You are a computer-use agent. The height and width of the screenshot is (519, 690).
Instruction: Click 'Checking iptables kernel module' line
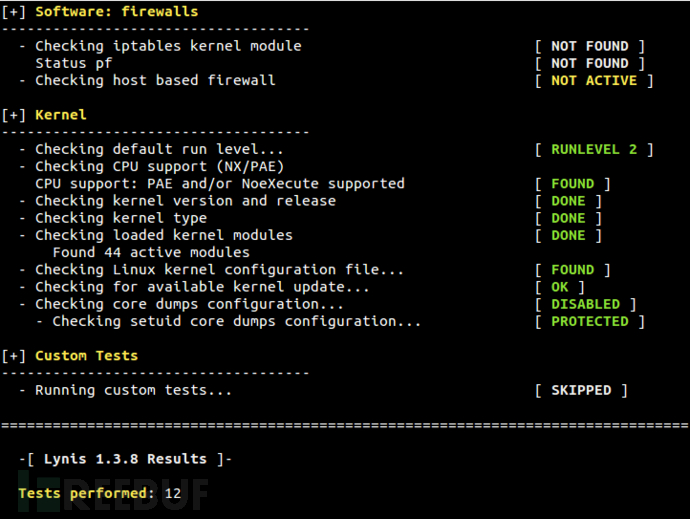click(x=167, y=46)
